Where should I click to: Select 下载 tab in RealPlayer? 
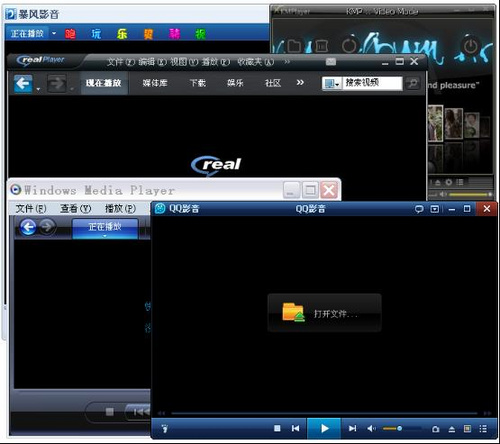tap(198, 83)
